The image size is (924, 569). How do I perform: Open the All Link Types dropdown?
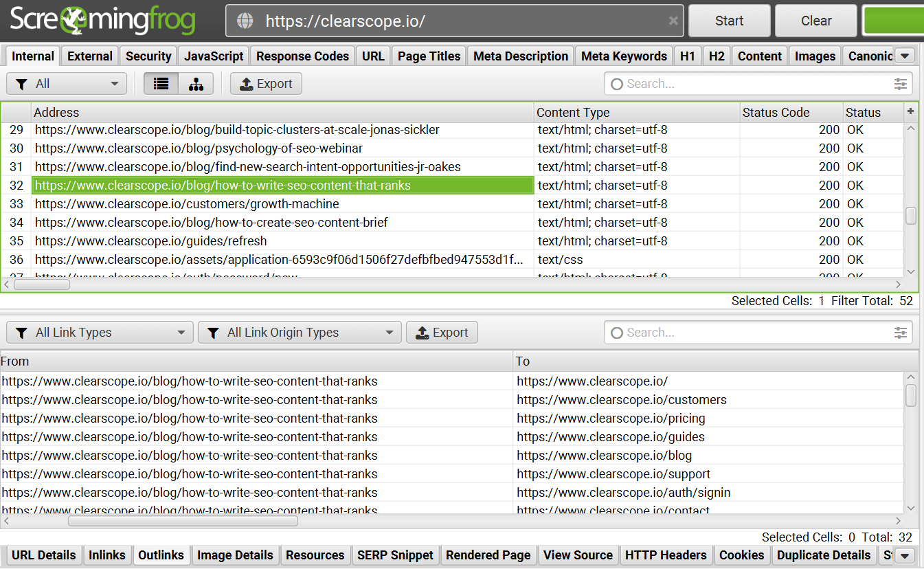(100, 333)
